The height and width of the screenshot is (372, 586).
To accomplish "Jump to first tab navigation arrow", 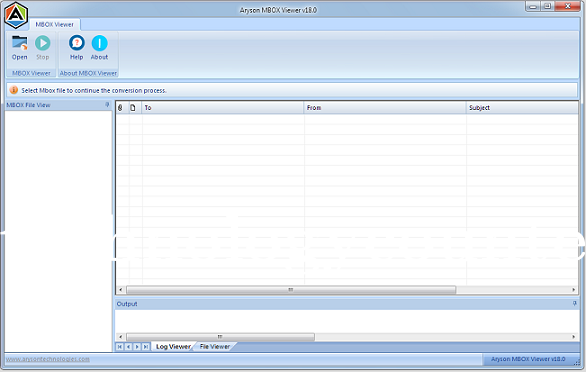I will [120, 347].
